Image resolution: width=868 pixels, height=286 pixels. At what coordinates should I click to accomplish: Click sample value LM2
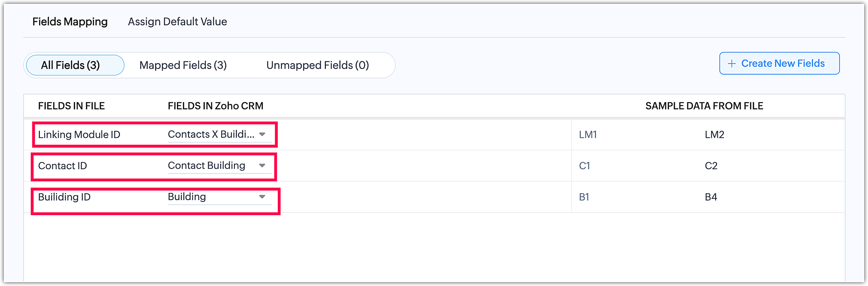tap(714, 135)
